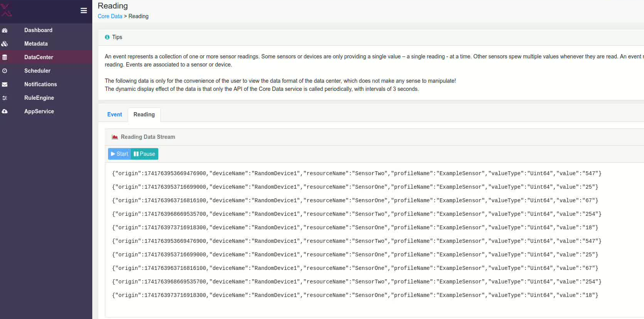This screenshot has height=319, width=644.
Task: Click the first SensorTwo reading with value 547
Action: [x=356, y=174]
